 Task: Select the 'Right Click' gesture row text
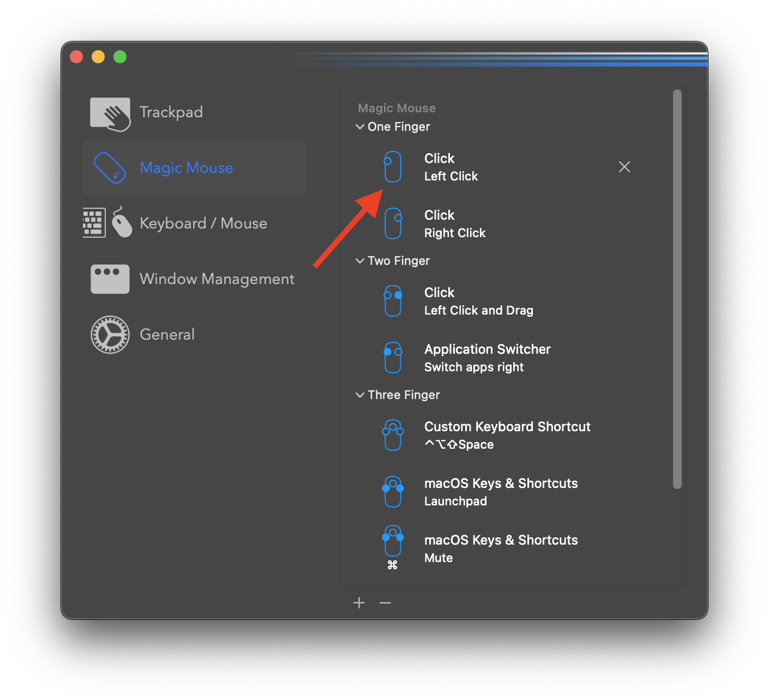[455, 233]
